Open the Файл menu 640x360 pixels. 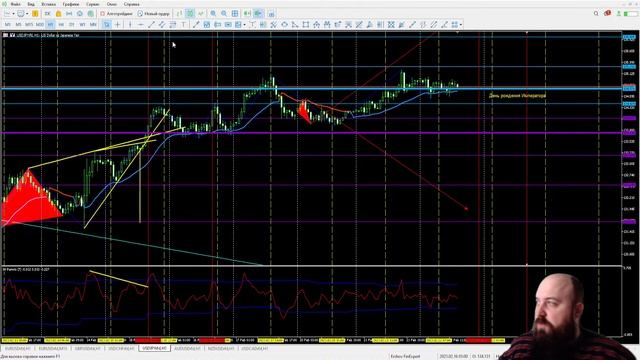coord(16,4)
